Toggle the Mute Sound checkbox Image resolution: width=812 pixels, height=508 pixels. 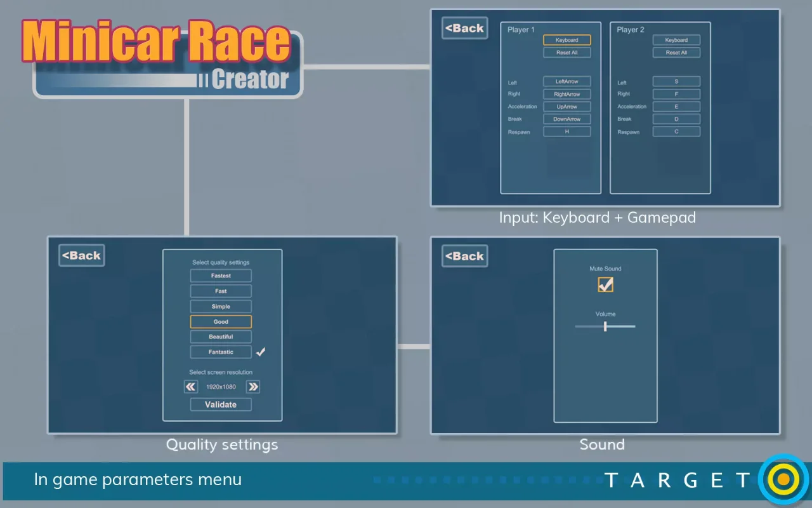coord(606,284)
